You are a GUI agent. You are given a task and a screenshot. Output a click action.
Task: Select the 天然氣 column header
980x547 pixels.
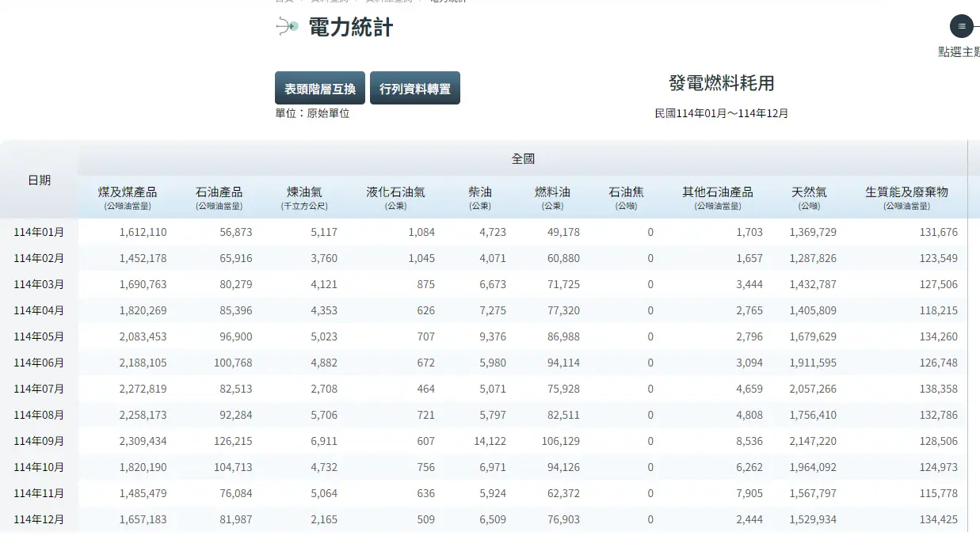[809, 192]
